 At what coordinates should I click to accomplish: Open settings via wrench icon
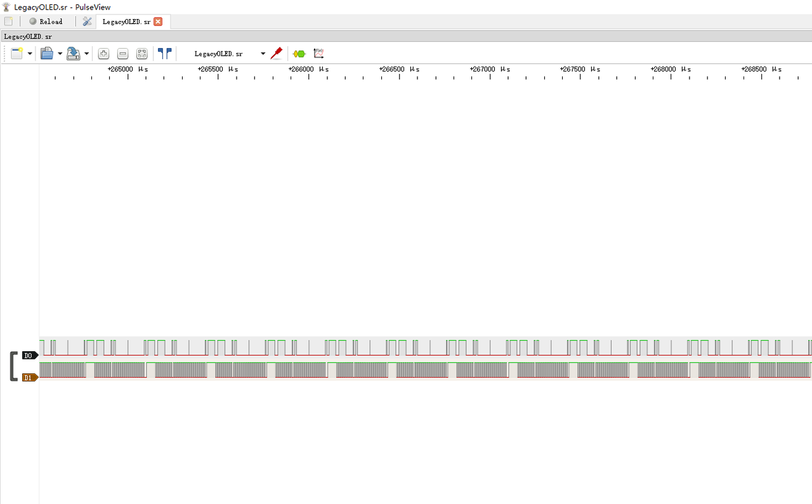(87, 22)
